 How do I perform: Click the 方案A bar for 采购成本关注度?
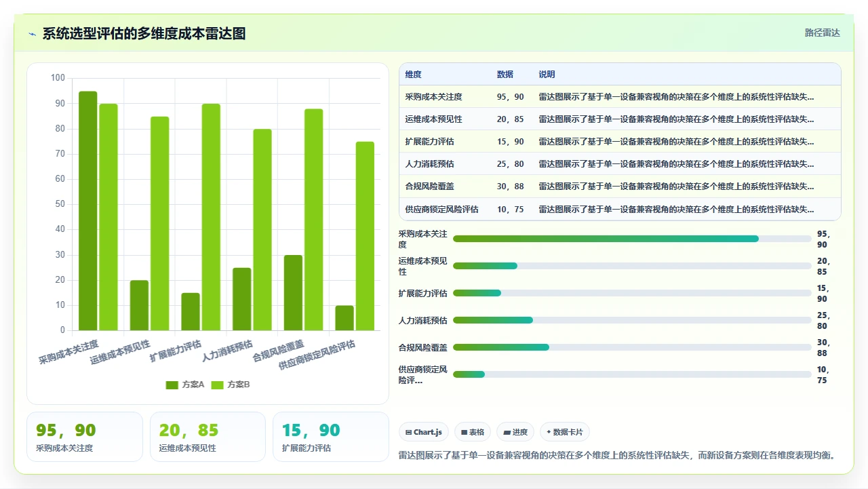[88, 211]
